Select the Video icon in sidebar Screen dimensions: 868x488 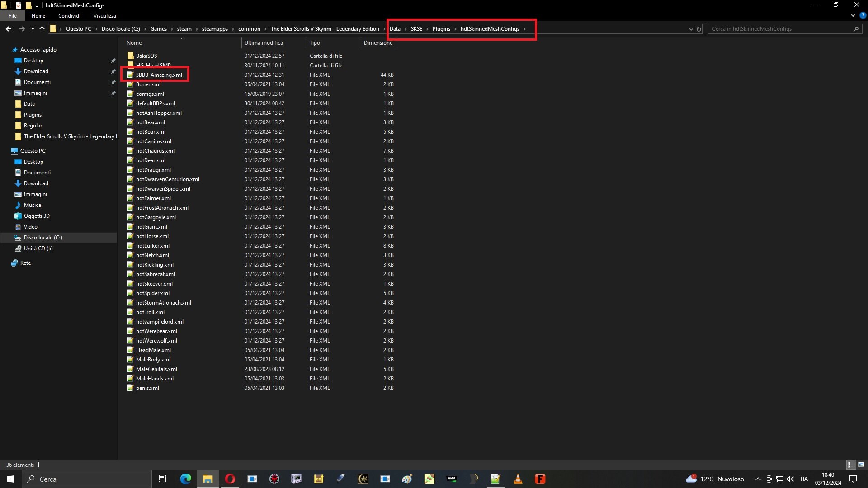18,227
